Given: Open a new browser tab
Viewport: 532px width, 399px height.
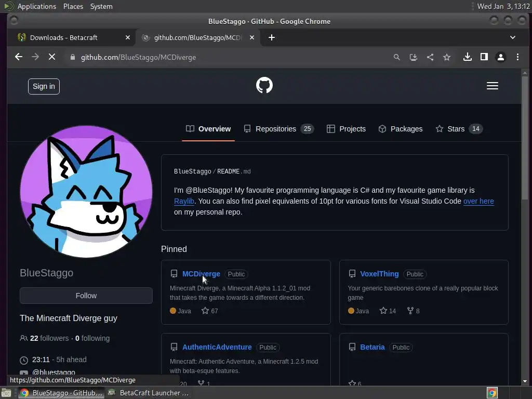Looking at the screenshot, I should [272, 37].
